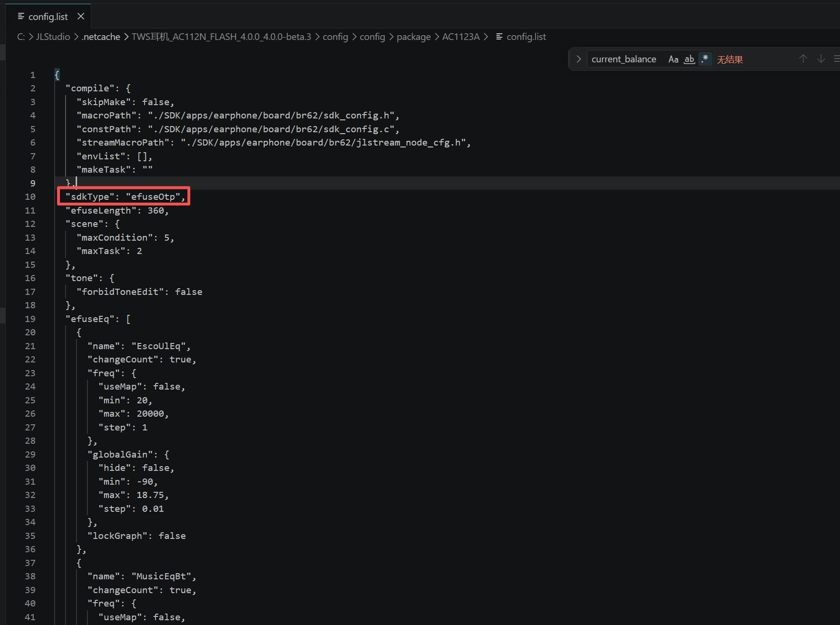Select the config.list tab
840x625 pixels.
(48, 17)
